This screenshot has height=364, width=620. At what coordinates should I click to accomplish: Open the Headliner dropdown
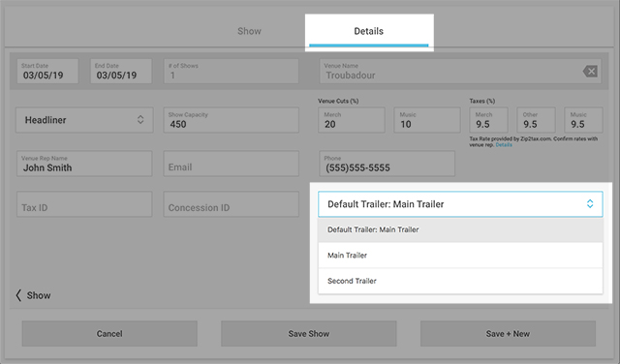point(84,120)
